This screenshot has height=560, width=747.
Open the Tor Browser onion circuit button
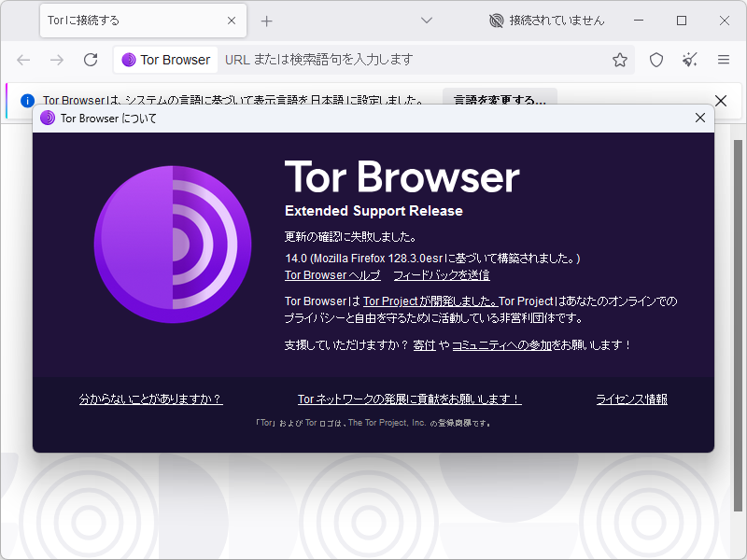[165, 59]
